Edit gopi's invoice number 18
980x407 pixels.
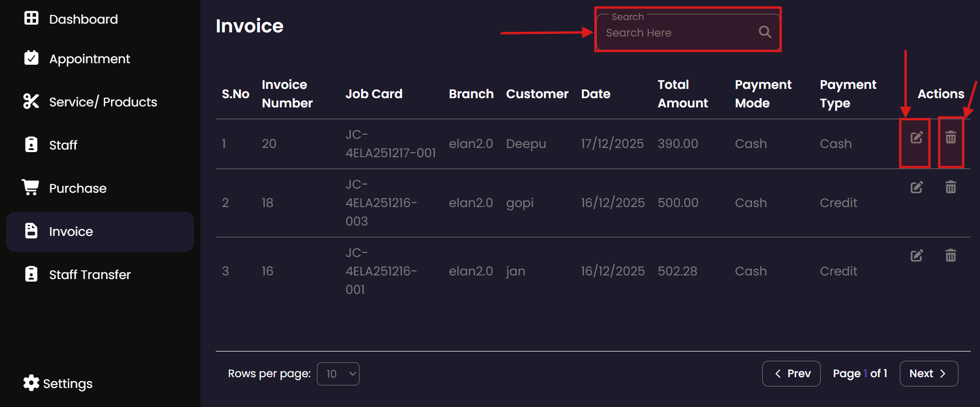(916, 188)
